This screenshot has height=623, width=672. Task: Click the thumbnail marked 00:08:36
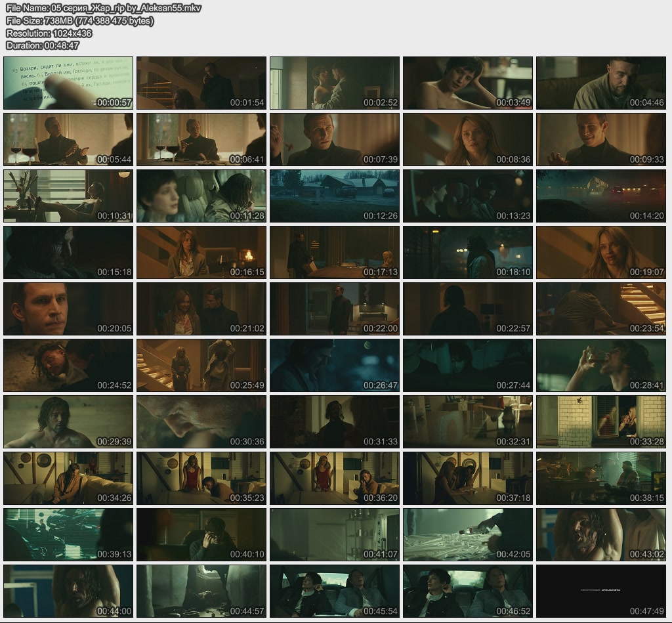pyautogui.click(x=468, y=139)
